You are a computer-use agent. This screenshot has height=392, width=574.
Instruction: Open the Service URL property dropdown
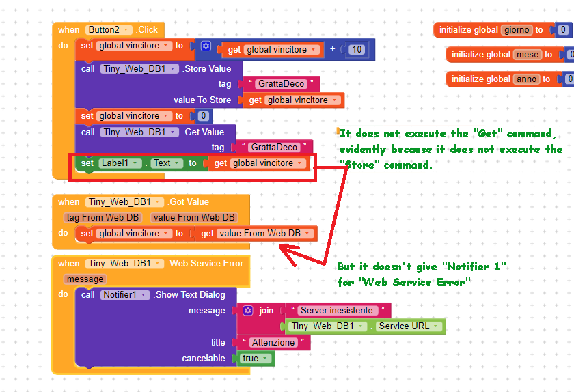point(436,326)
